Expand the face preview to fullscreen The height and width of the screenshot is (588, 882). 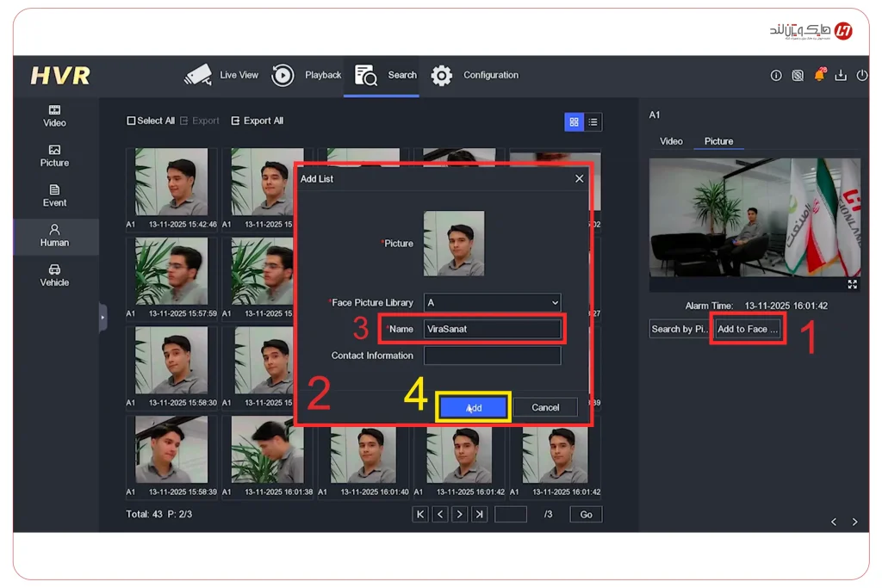(851, 284)
